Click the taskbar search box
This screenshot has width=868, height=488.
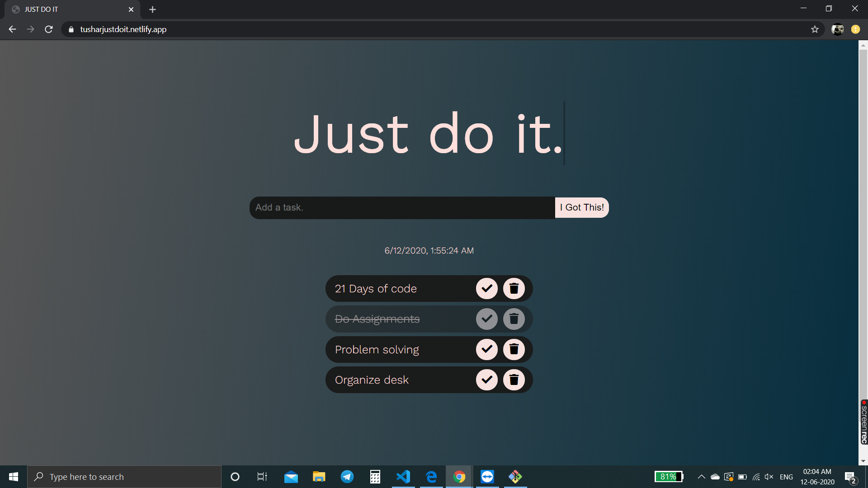tap(124, 477)
